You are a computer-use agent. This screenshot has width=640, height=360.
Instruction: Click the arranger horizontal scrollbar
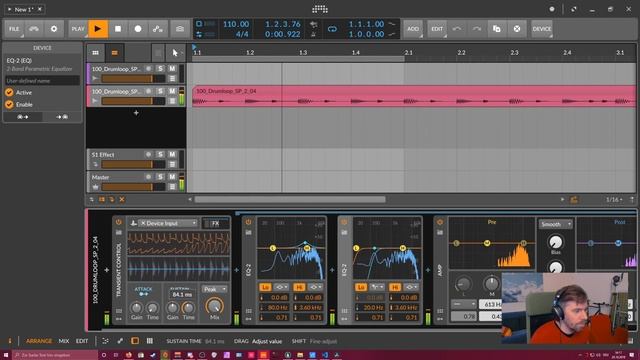click(x=290, y=200)
